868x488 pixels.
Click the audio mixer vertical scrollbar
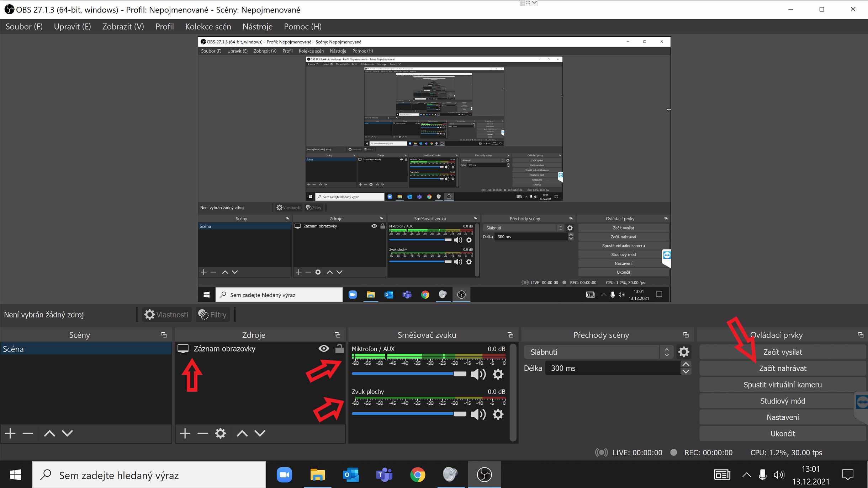(x=513, y=392)
